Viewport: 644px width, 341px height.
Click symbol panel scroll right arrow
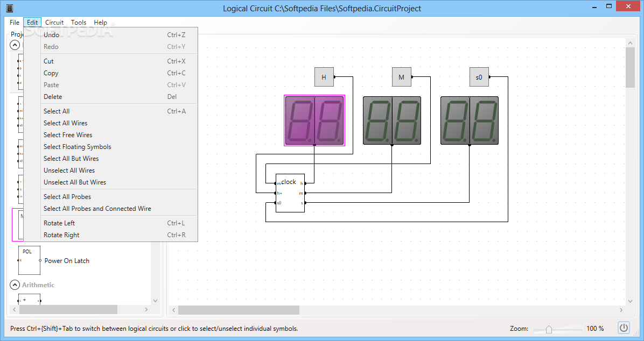[x=146, y=309]
